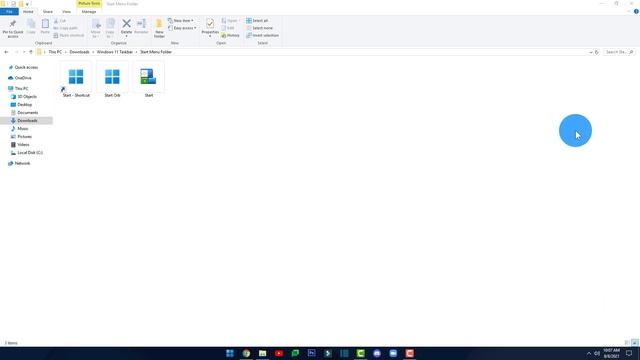Show hidden system tray icons
The width and height of the screenshot is (640, 360).
point(589,353)
